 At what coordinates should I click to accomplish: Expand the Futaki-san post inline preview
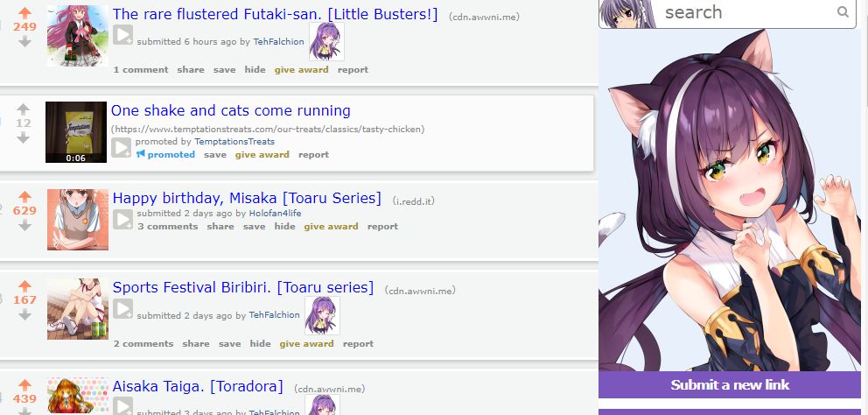tap(122, 35)
